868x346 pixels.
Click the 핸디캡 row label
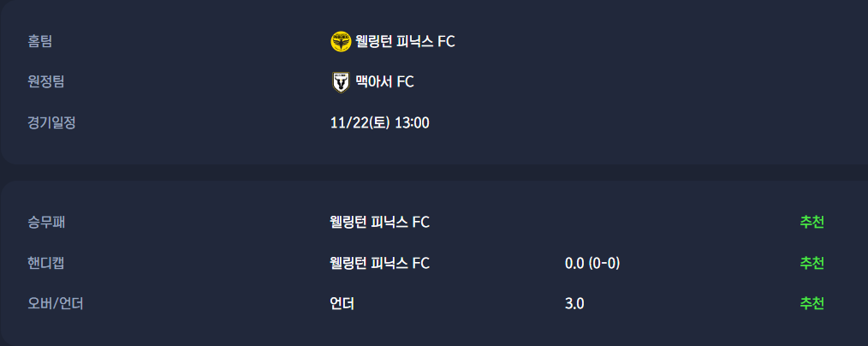click(x=46, y=263)
